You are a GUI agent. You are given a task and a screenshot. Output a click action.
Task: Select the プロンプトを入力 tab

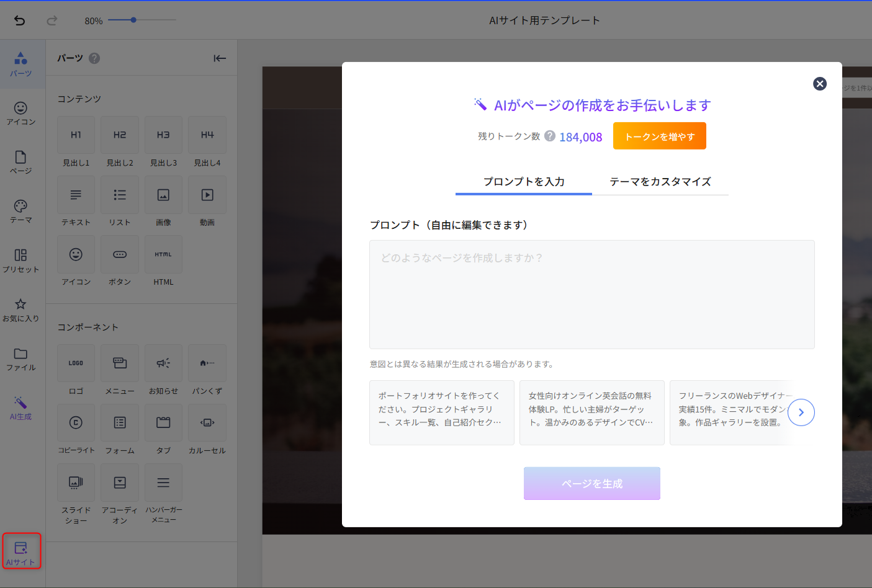tap(524, 182)
